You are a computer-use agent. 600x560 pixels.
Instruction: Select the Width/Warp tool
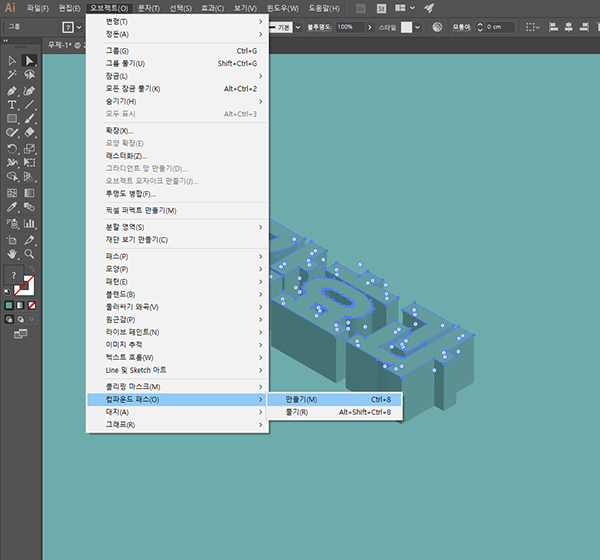pyautogui.click(x=12, y=162)
